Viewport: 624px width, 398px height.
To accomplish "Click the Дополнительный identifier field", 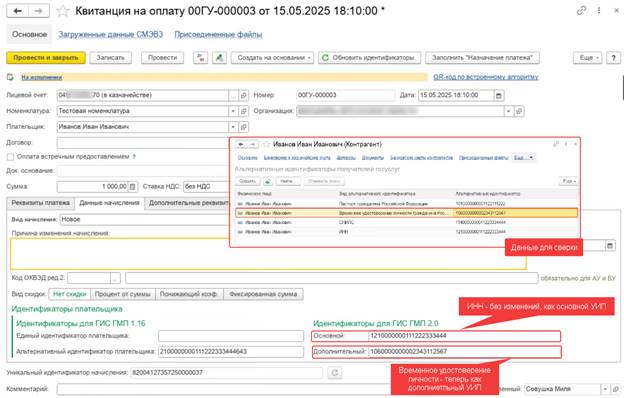I will 464,352.
